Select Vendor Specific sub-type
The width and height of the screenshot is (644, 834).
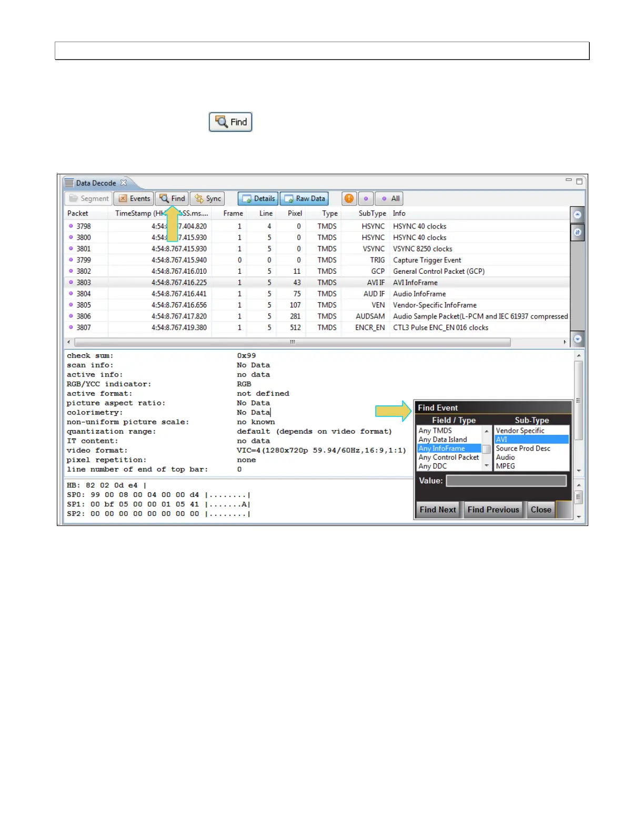pos(532,431)
